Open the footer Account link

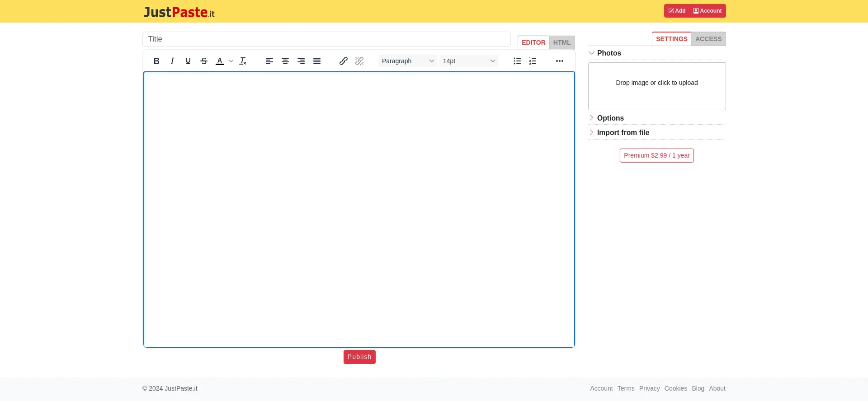tap(601, 388)
